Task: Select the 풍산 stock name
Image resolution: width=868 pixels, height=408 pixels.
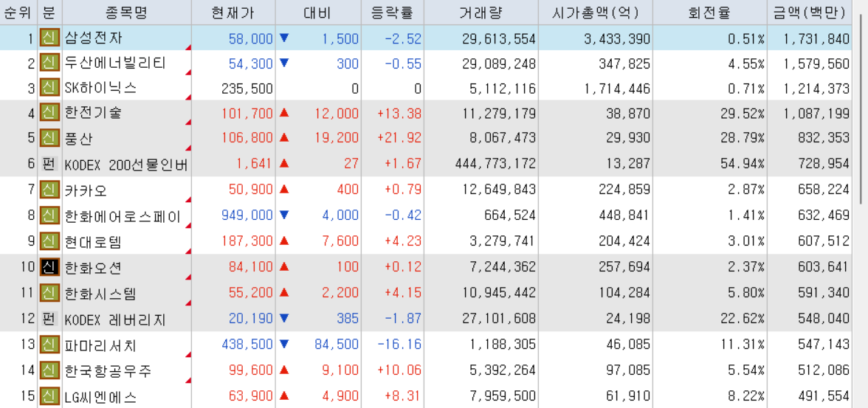Action: tap(80, 138)
